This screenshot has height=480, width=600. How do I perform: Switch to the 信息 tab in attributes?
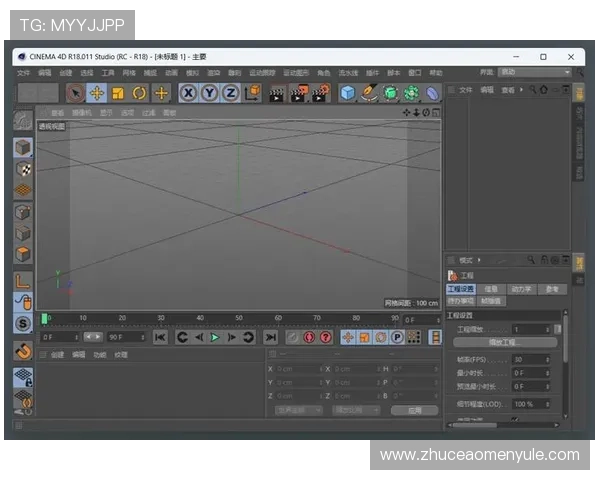(491, 289)
